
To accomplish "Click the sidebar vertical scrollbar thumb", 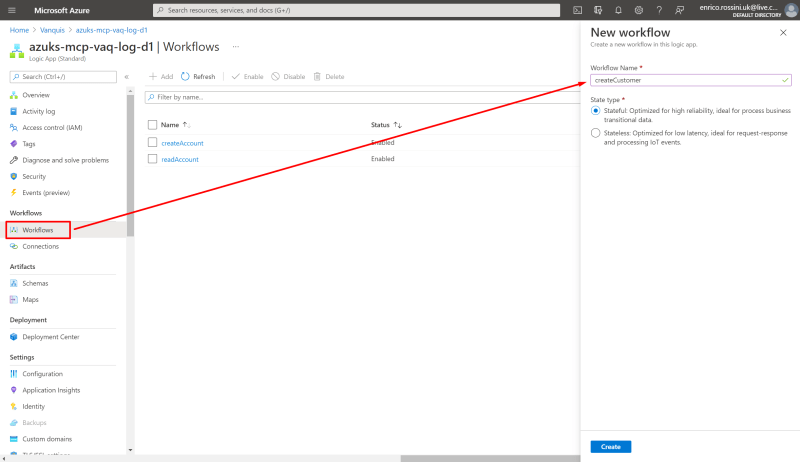I will (130, 166).
